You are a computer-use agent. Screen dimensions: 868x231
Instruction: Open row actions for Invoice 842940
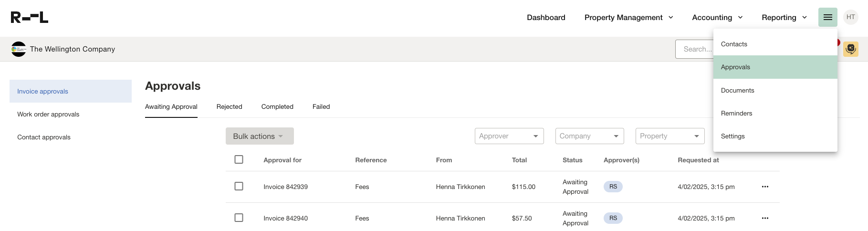(x=765, y=218)
